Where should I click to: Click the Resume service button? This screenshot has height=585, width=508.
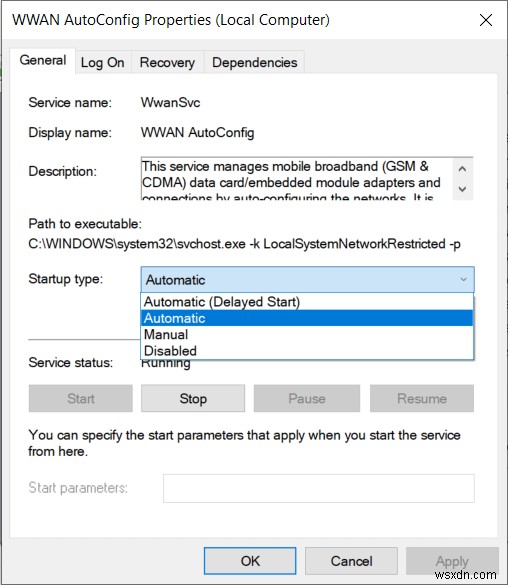pyautogui.click(x=422, y=398)
